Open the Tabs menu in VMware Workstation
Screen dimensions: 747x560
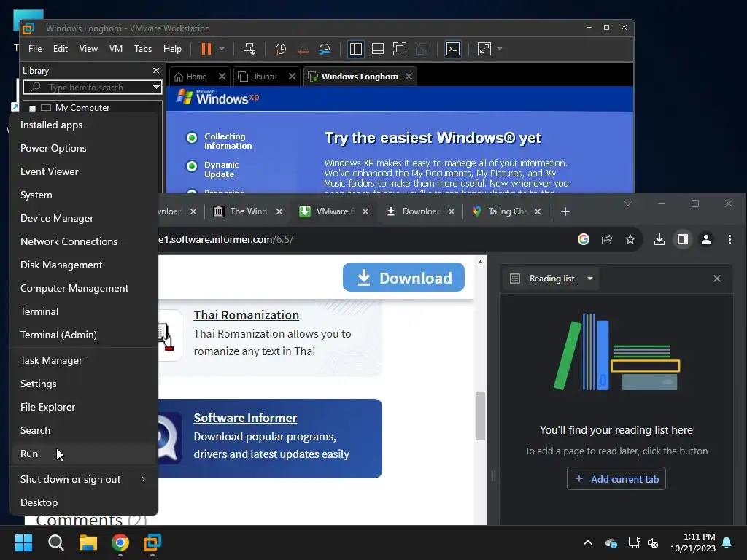(x=143, y=49)
